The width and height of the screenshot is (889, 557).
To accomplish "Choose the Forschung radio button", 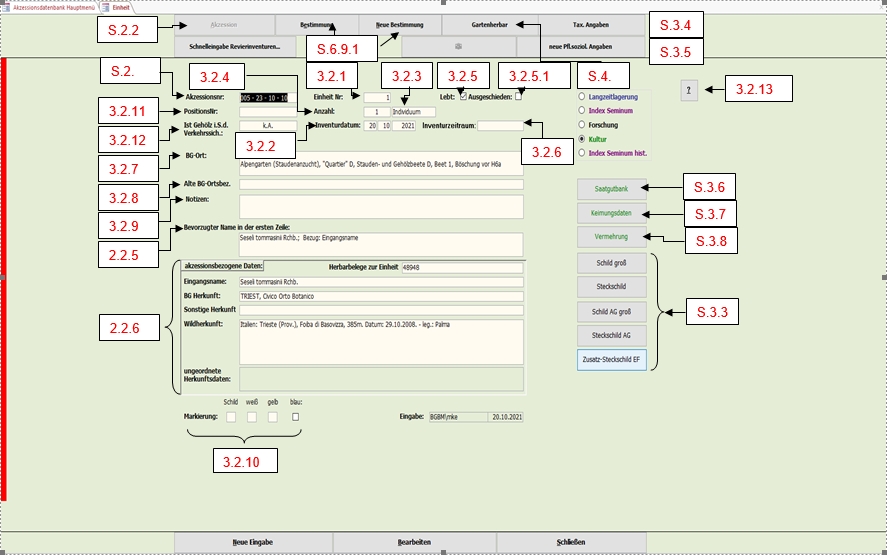I will click(x=582, y=125).
